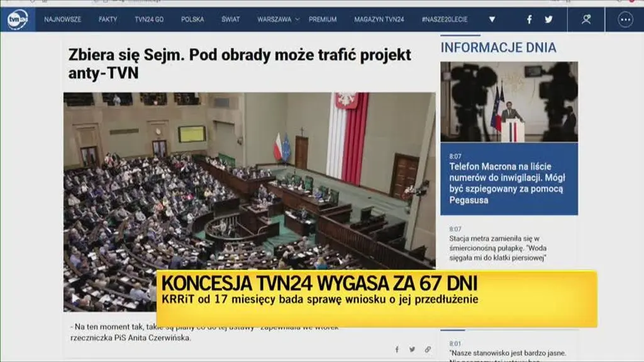Select text 'rzeczniczka PiS Anita Czerwińska'
Viewport: 644px width, 362px height.
(131, 338)
